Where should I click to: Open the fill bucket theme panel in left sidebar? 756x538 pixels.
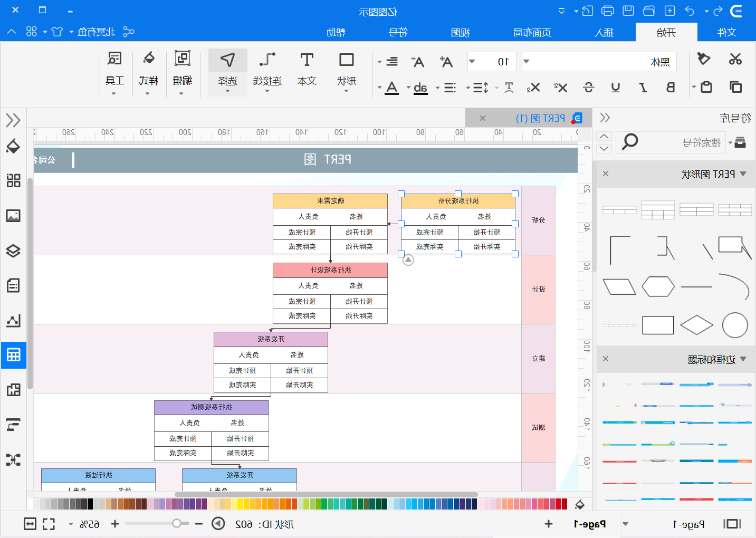pos(13,146)
